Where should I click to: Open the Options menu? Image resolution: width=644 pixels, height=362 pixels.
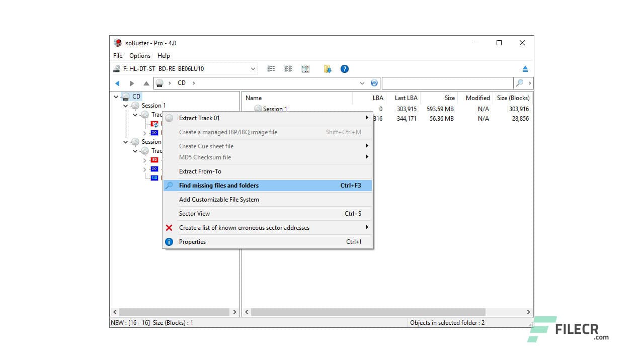click(139, 56)
